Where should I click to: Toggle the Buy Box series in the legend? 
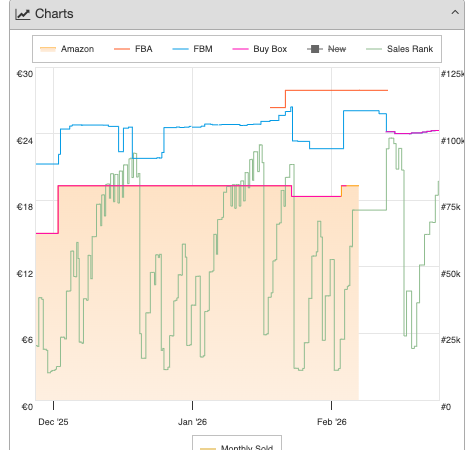click(259, 49)
